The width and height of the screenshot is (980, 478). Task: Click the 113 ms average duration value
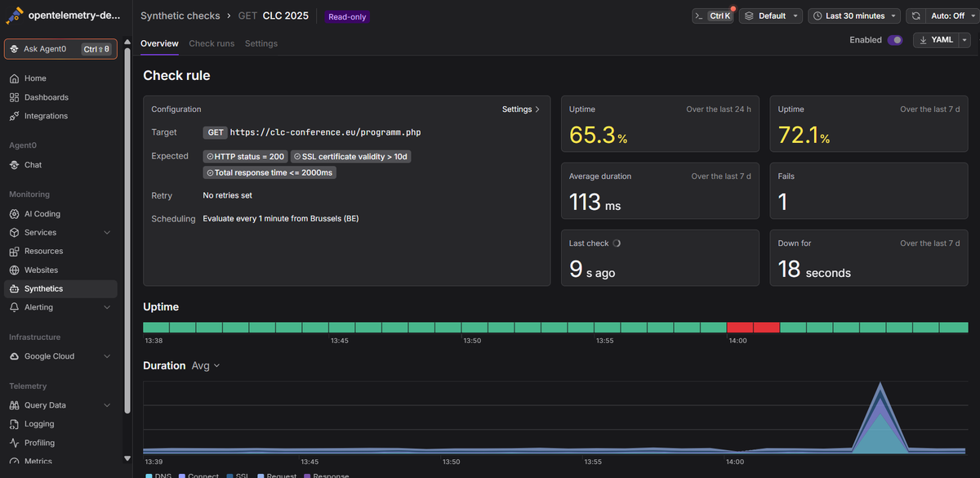coord(595,203)
